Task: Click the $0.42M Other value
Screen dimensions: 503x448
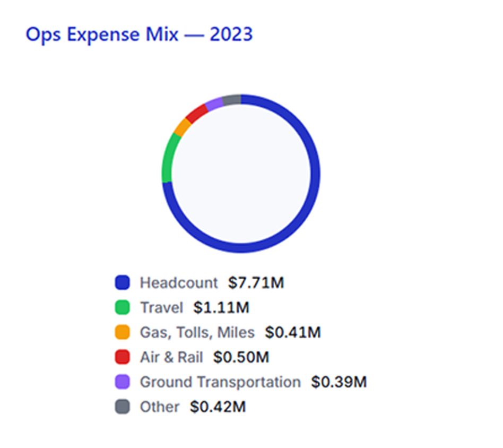Action: coord(218,407)
